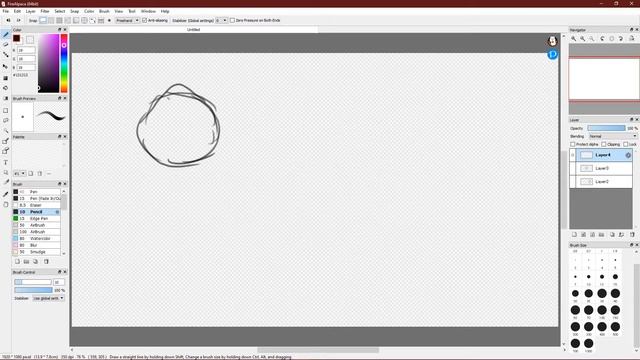Enable the circle snap guide

(84, 20)
